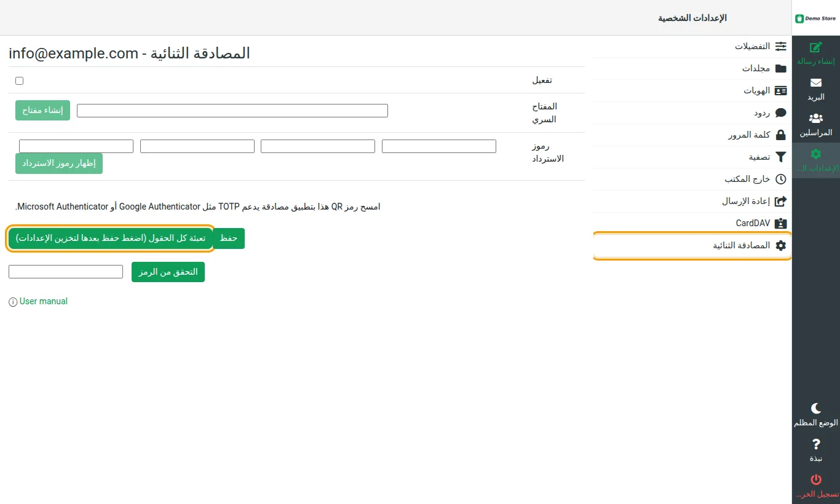
Task: Click the 'رموز الاسترداد' row label
Action: (x=548, y=152)
